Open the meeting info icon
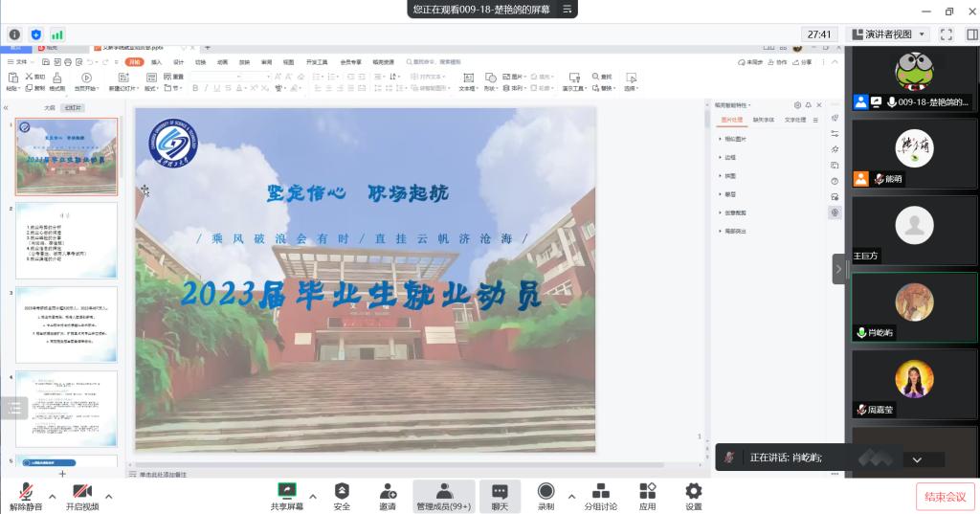This screenshot has height=514, width=980. pyautogui.click(x=14, y=34)
